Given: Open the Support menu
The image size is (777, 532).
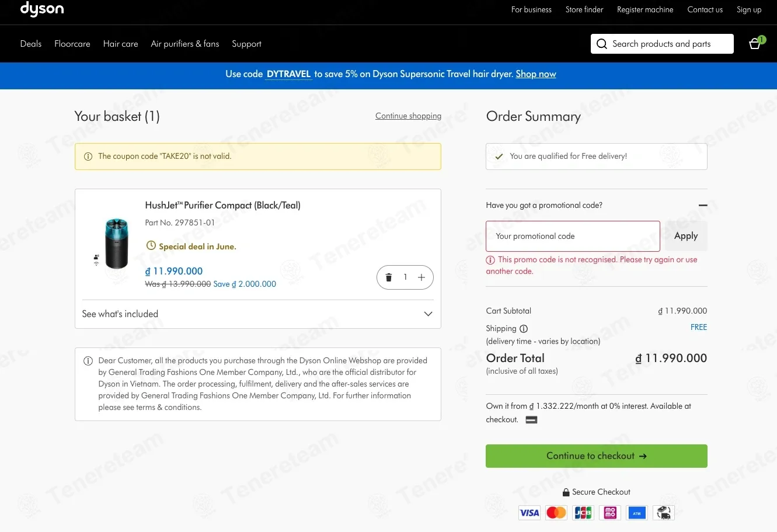Looking at the screenshot, I should (x=246, y=44).
